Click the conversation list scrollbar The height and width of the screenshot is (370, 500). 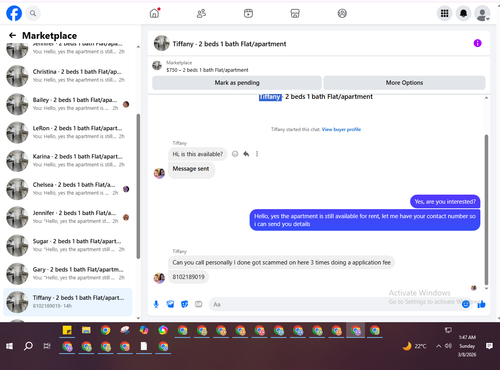click(138, 186)
